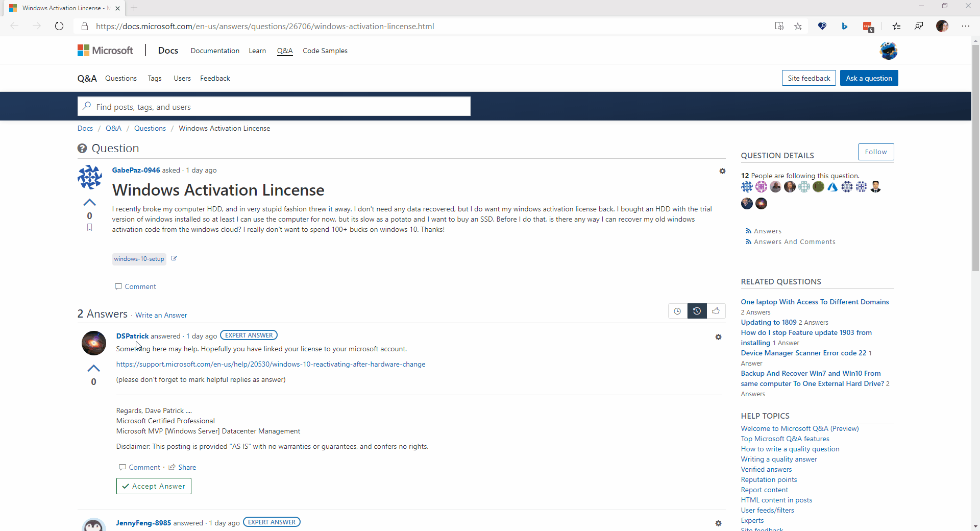Sort answers by newest activity icon
Image resolution: width=980 pixels, height=531 pixels.
click(x=697, y=311)
